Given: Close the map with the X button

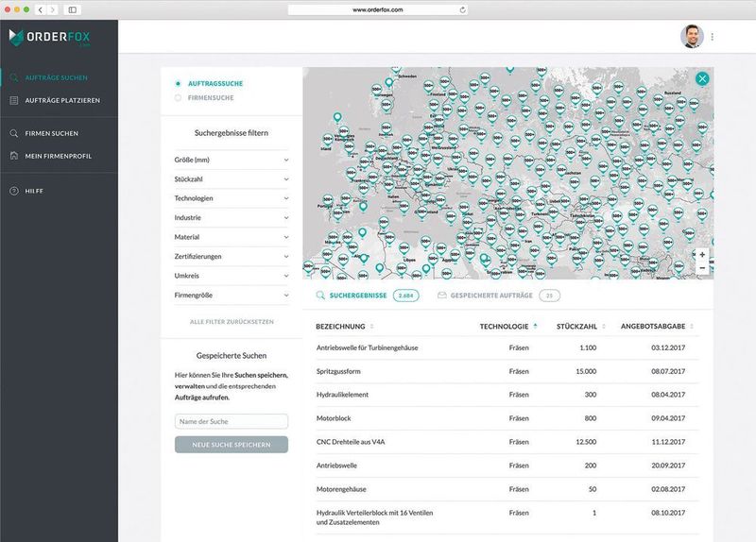Looking at the screenshot, I should tap(702, 79).
